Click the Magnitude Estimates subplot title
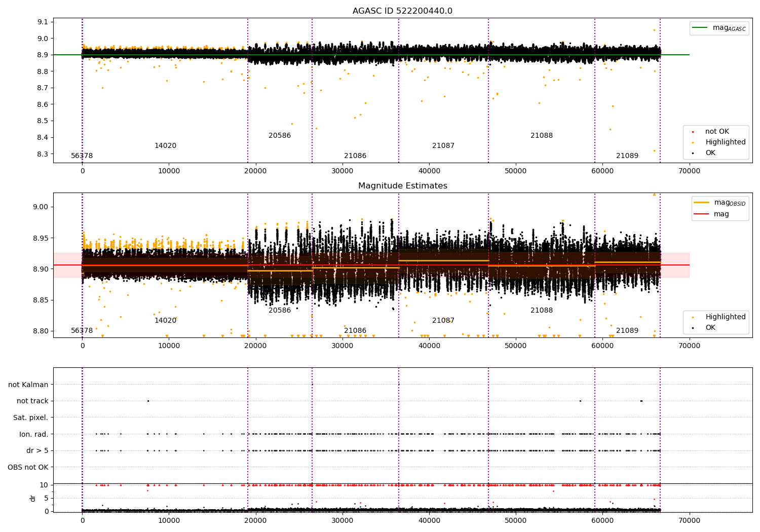This screenshot has width=760, height=532. tap(402, 186)
